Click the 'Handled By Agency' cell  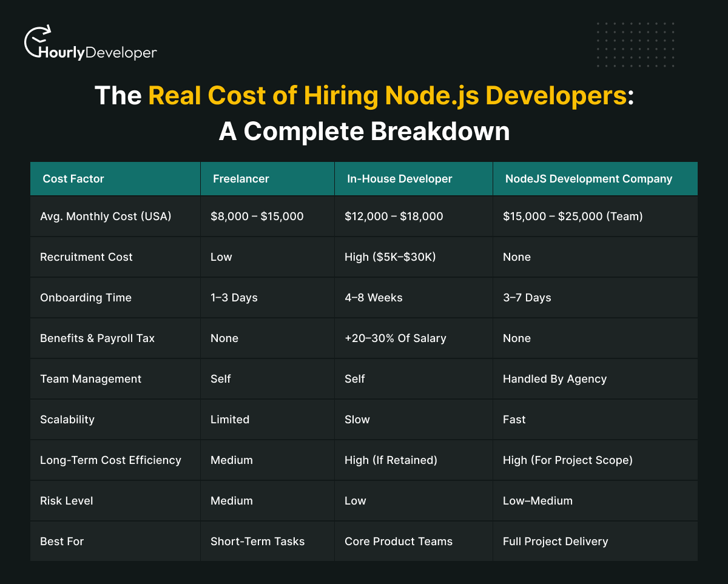coord(554,379)
